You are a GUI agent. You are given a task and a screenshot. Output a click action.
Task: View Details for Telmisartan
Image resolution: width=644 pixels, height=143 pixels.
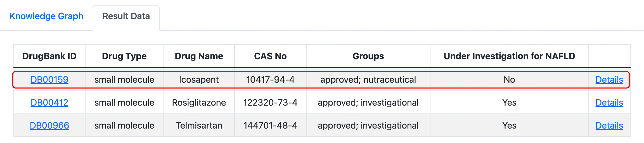pyautogui.click(x=609, y=125)
